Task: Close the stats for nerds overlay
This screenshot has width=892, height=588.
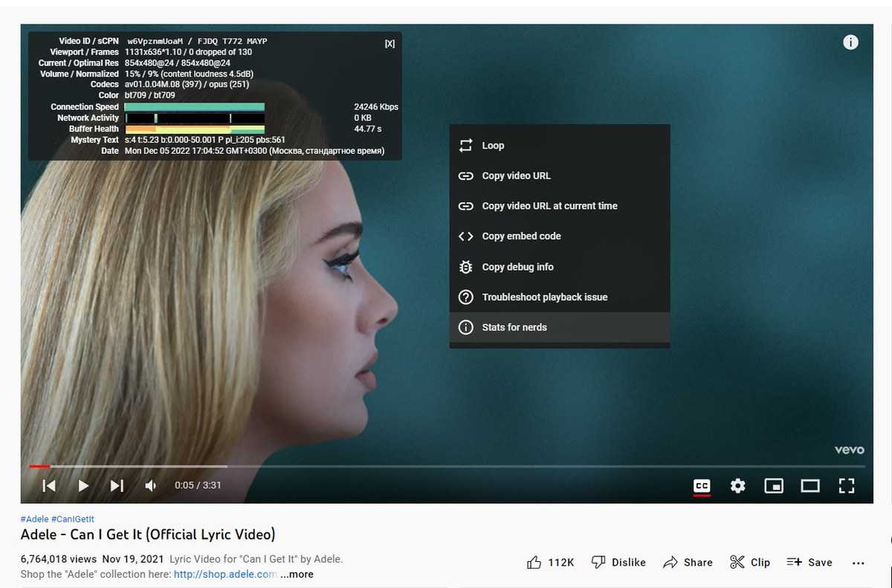Action: click(x=390, y=44)
